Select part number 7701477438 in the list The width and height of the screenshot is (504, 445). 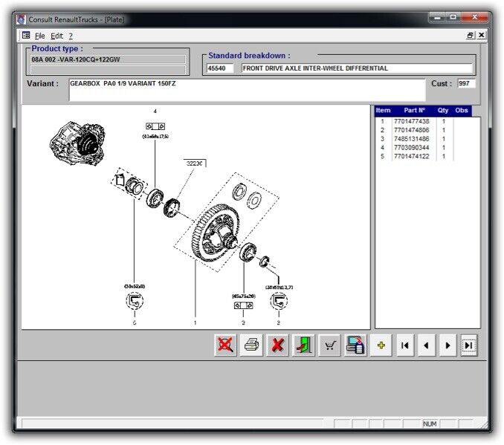pyautogui.click(x=411, y=121)
